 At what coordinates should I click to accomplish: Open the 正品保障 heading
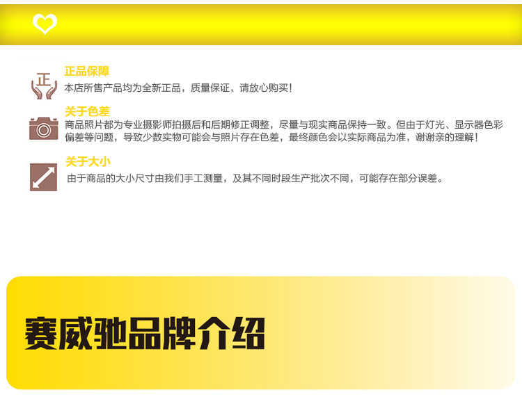pyautogui.click(x=87, y=71)
